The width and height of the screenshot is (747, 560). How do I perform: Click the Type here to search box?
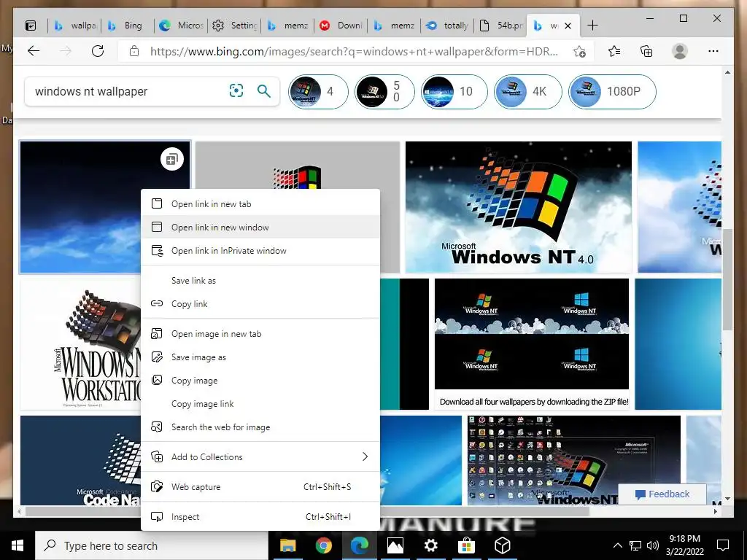152,545
